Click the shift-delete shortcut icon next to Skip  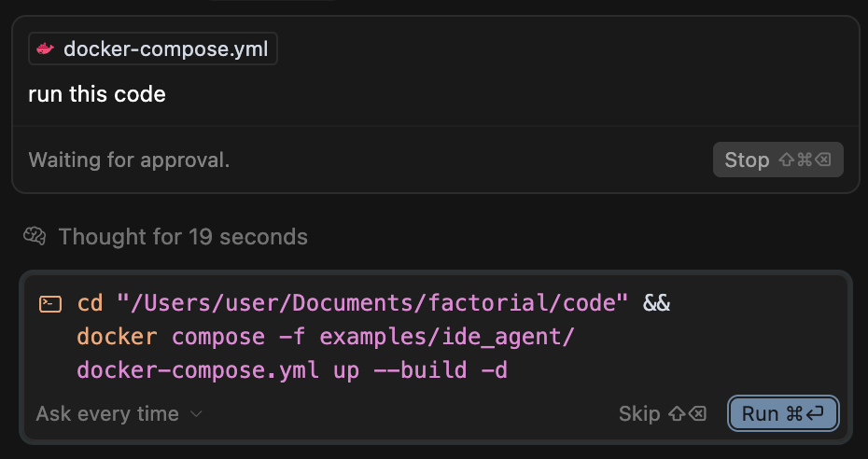point(688,413)
